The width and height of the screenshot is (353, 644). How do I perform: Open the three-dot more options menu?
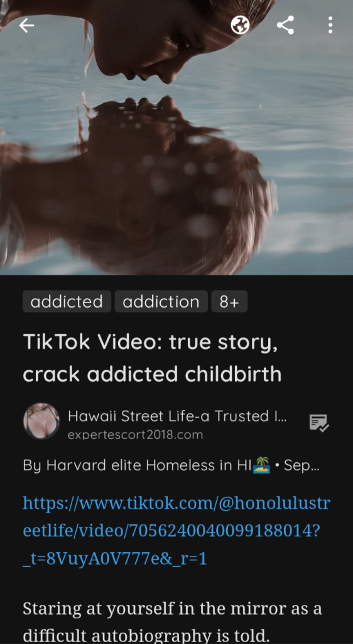(330, 25)
